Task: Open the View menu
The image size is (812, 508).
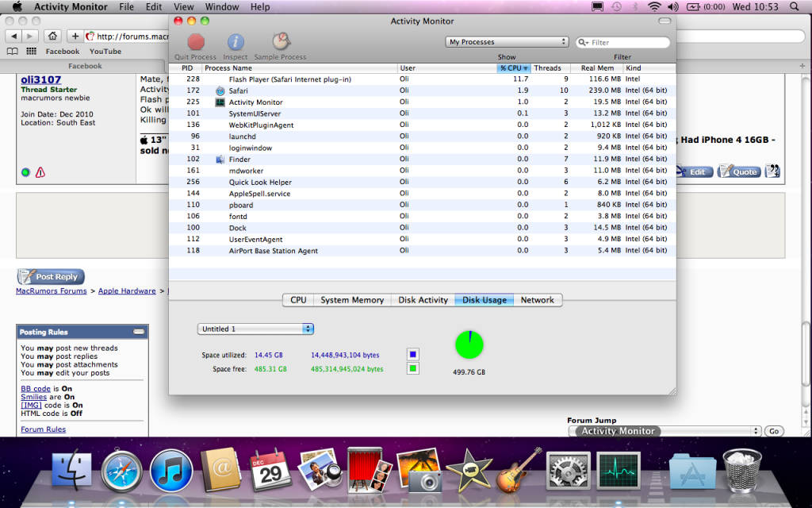Action: 184,6
